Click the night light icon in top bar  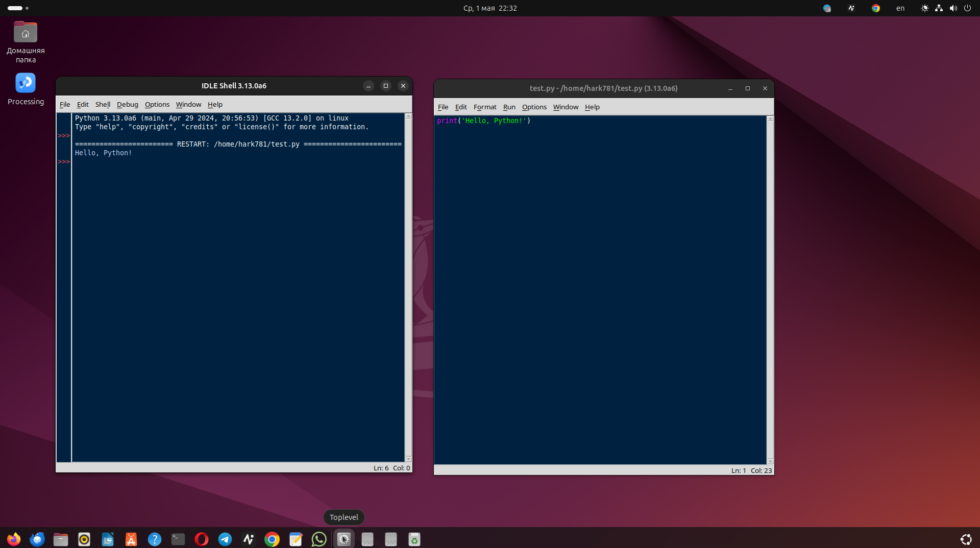point(924,8)
